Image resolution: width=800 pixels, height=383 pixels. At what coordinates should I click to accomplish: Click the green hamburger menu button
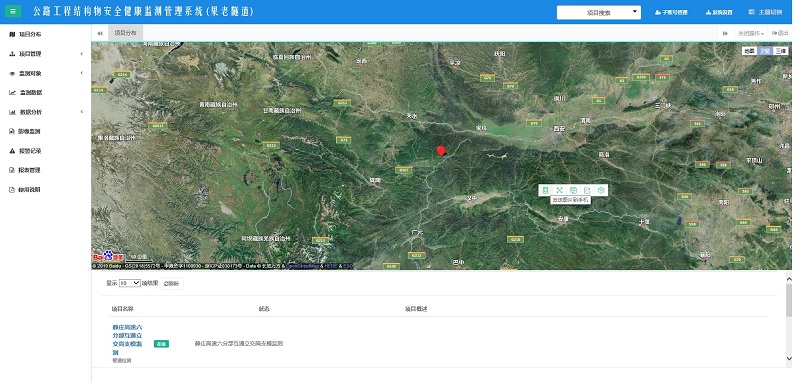coord(13,11)
